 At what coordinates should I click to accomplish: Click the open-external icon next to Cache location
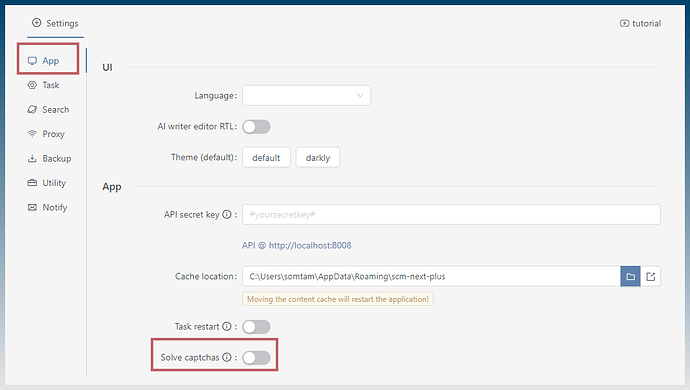[650, 276]
